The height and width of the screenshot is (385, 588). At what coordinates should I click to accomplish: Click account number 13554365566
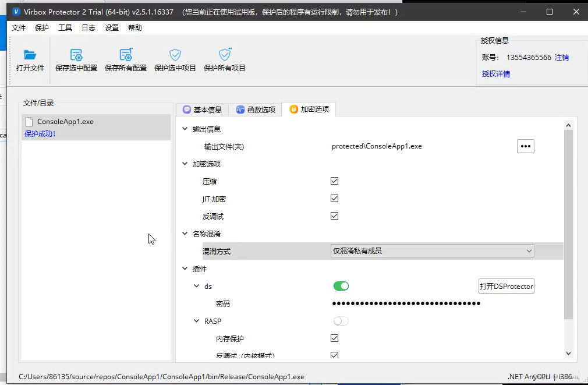[x=529, y=58]
